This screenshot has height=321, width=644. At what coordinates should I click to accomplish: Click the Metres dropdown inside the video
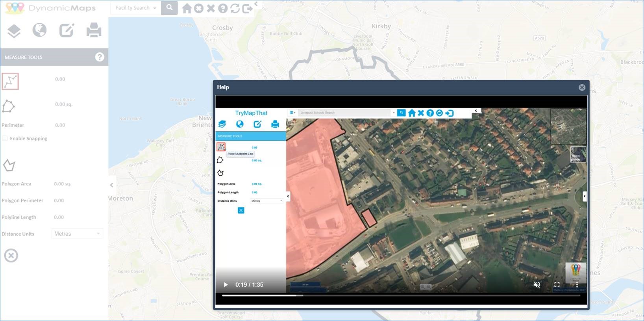tap(267, 201)
